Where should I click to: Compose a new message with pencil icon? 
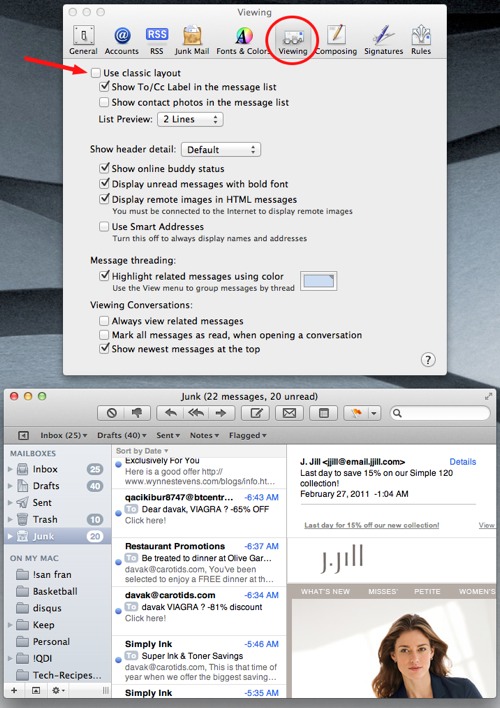pyautogui.click(x=256, y=413)
